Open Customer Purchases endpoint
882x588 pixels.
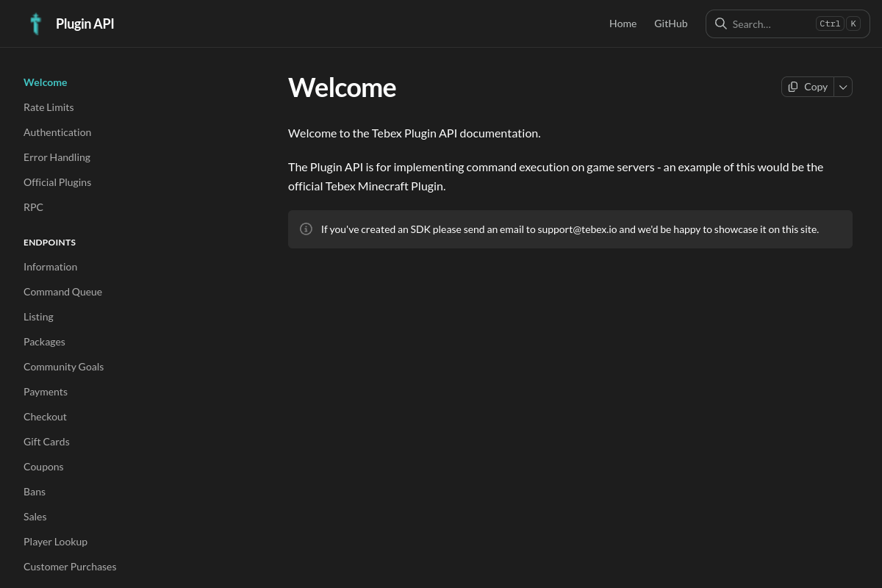click(x=70, y=567)
